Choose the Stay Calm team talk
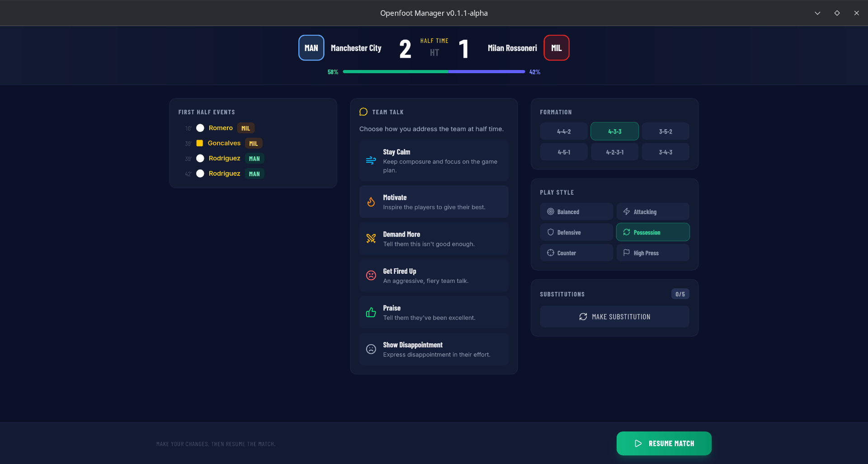The width and height of the screenshot is (868, 464). pos(434,161)
